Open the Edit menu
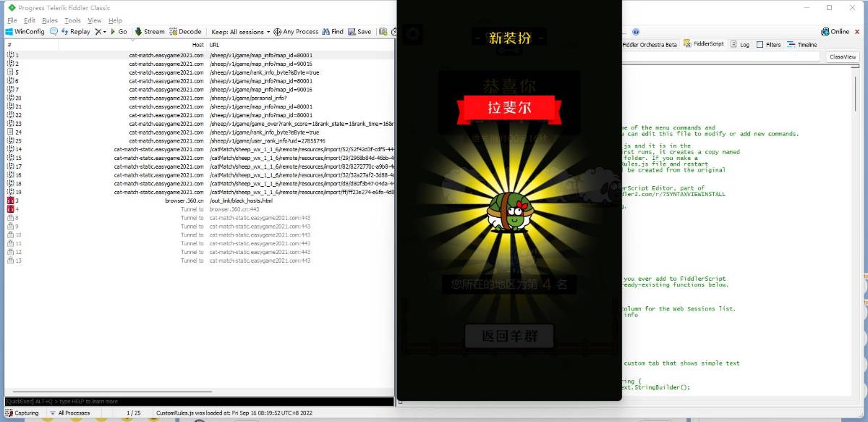 (x=30, y=20)
